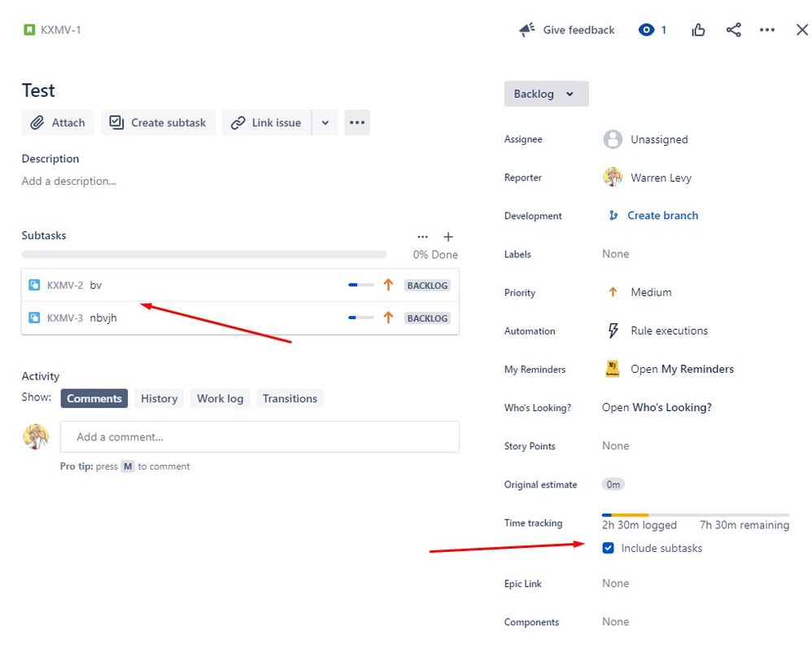
Task: Open Rule executions
Action: (669, 331)
